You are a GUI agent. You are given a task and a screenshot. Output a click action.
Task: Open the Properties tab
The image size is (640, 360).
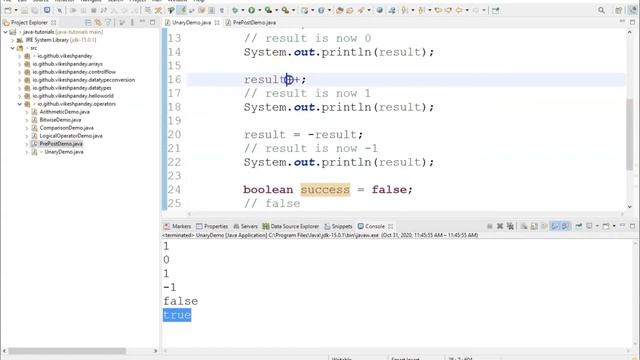tap(212, 226)
